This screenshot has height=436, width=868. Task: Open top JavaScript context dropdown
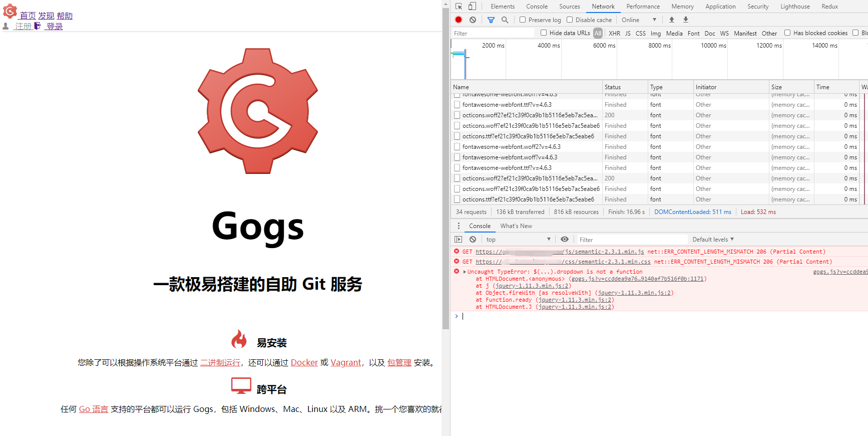[x=518, y=240]
